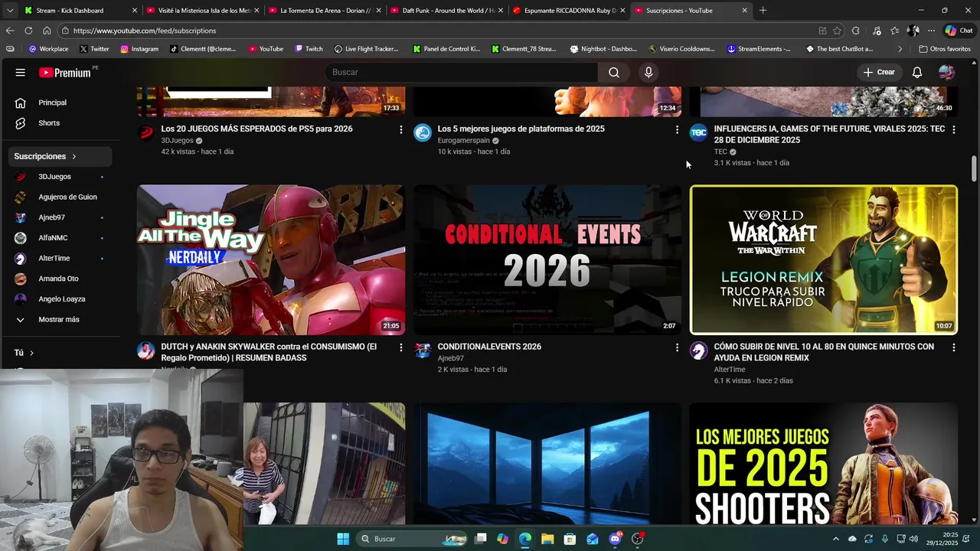Open the Jingle All The Way thumbnail
The height and width of the screenshot is (551, 980).
[x=271, y=259]
